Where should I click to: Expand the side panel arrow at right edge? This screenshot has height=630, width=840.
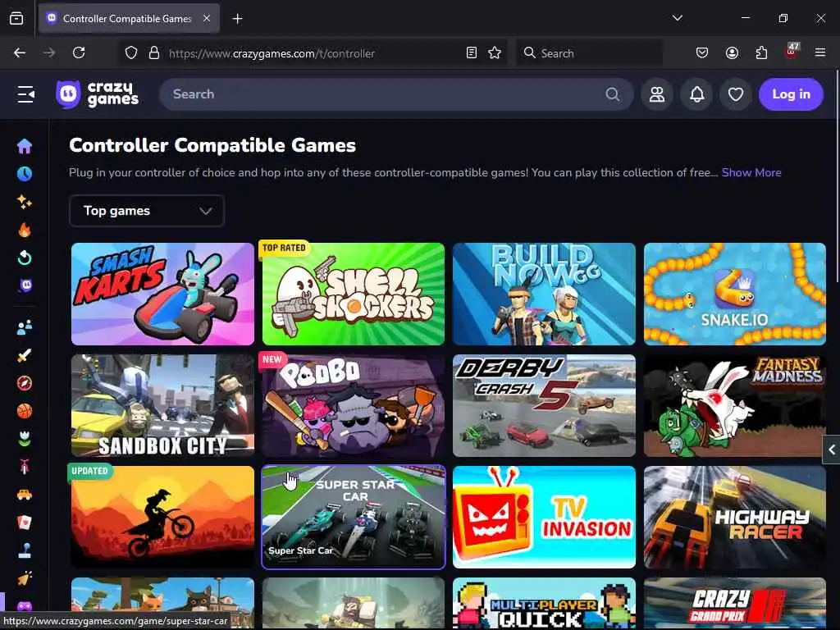pos(831,450)
